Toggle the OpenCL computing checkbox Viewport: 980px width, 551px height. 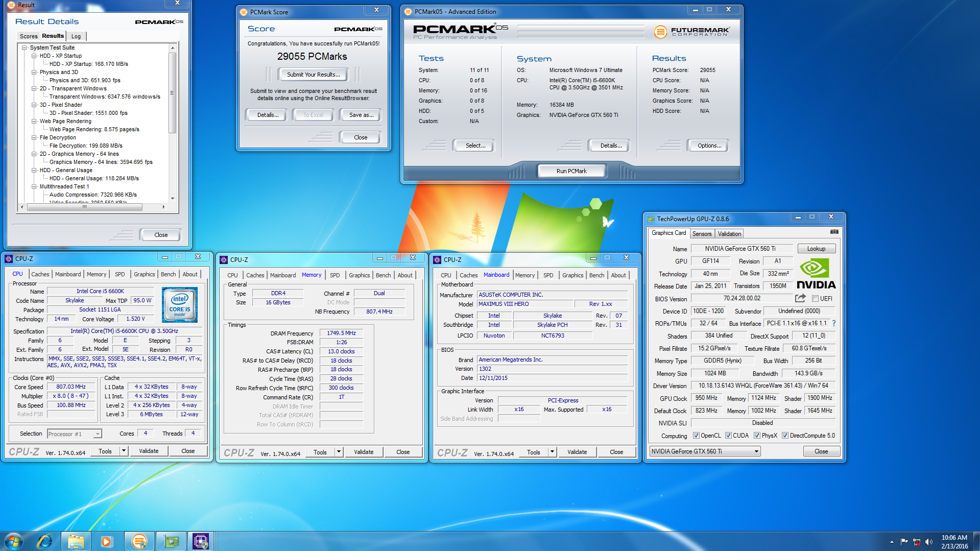[x=696, y=436]
